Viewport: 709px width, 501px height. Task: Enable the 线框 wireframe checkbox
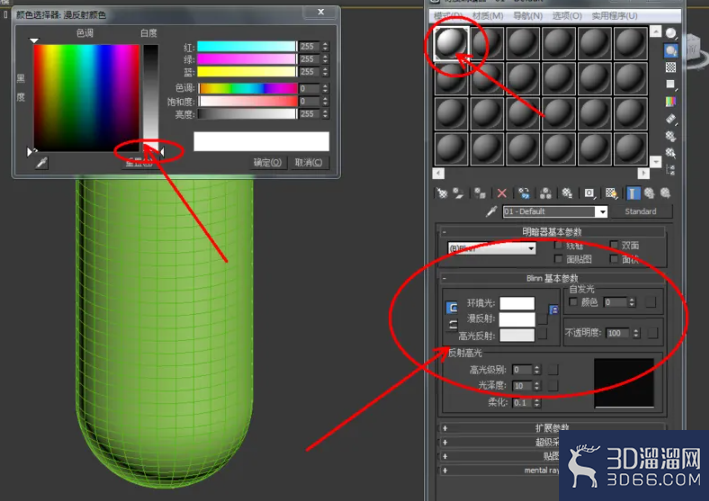click(558, 246)
